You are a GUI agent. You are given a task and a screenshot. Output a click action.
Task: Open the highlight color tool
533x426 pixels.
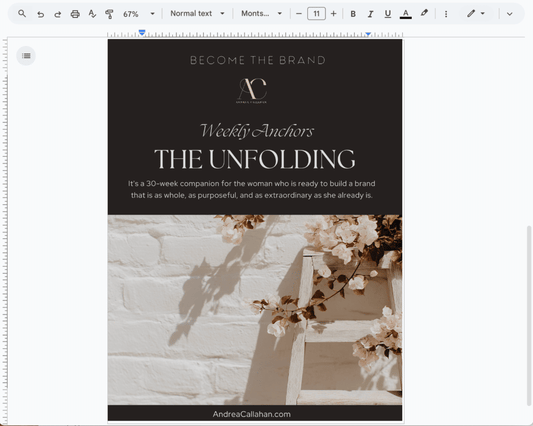[x=424, y=13]
